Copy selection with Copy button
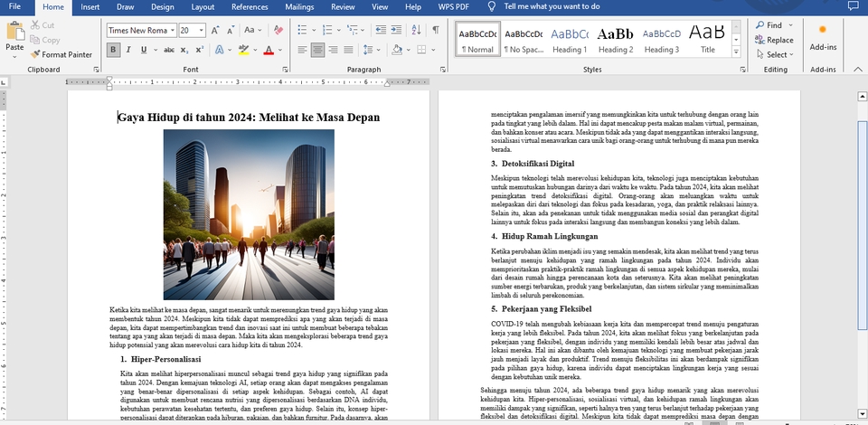The height and width of the screenshot is (425, 868). [45, 40]
